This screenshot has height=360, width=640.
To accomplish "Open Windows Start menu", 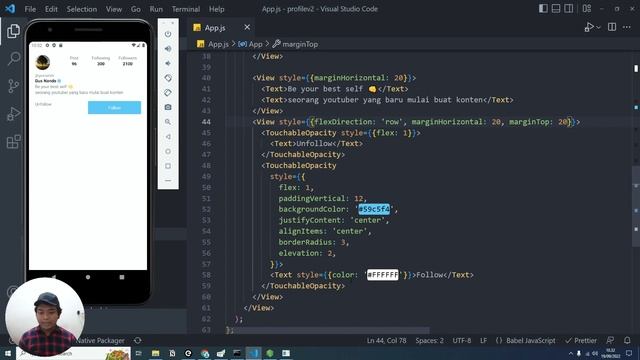I will tap(8, 353).
